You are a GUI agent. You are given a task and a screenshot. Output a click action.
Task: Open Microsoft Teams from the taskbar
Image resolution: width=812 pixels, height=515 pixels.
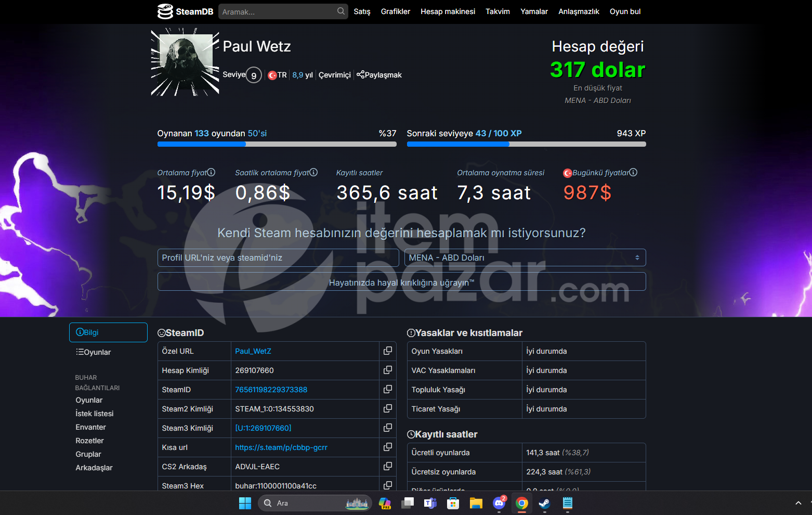tap(430, 503)
